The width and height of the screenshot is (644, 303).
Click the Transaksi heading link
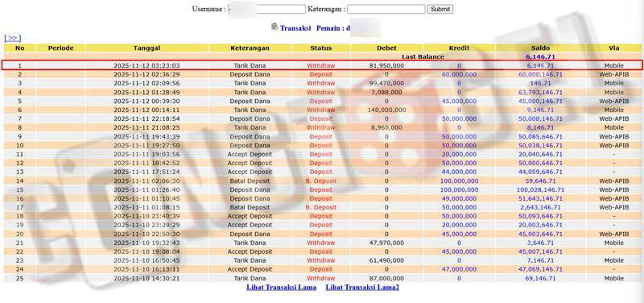coord(295,28)
